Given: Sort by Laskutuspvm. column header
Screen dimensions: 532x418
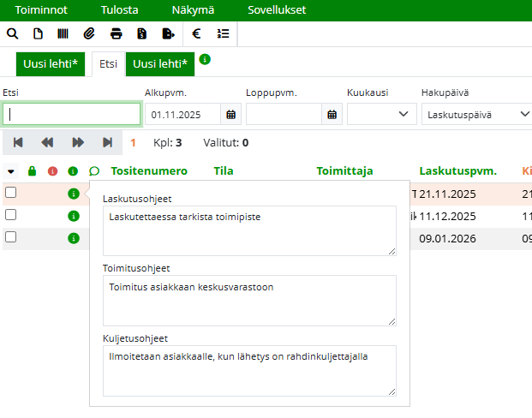Looking at the screenshot, I should point(458,171).
